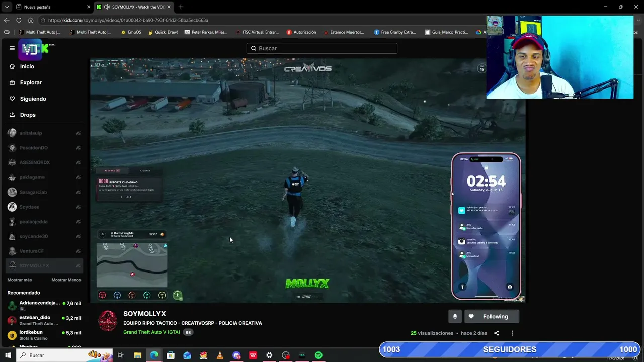
Task: Go to Inicio in the sidebar
Action: pyautogui.click(x=27, y=66)
